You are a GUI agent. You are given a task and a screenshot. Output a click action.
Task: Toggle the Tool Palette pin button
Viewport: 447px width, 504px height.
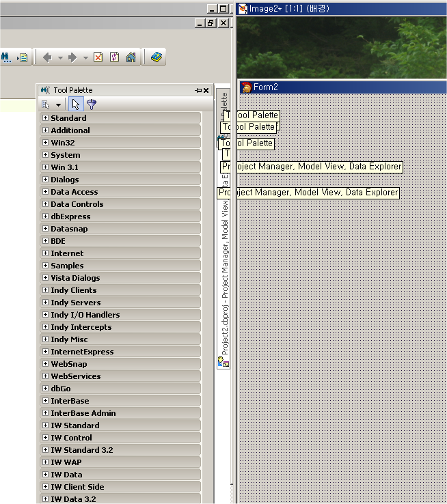pyautogui.click(x=198, y=90)
